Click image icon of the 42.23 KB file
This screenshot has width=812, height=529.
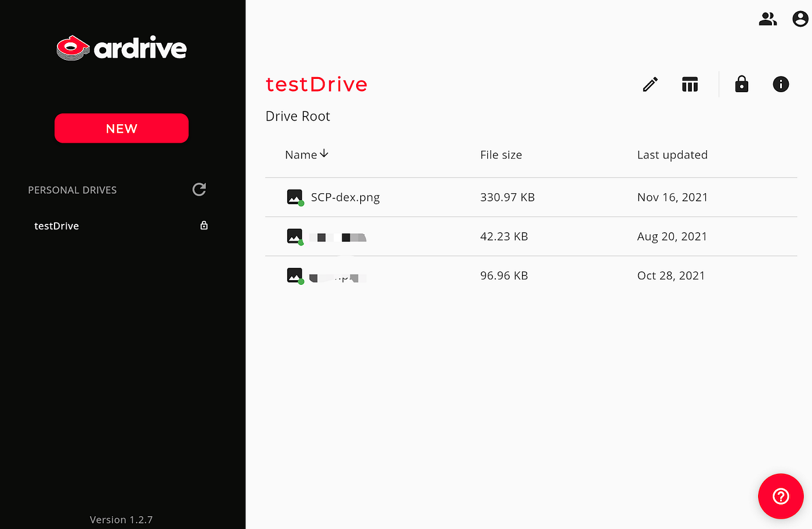tap(295, 236)
